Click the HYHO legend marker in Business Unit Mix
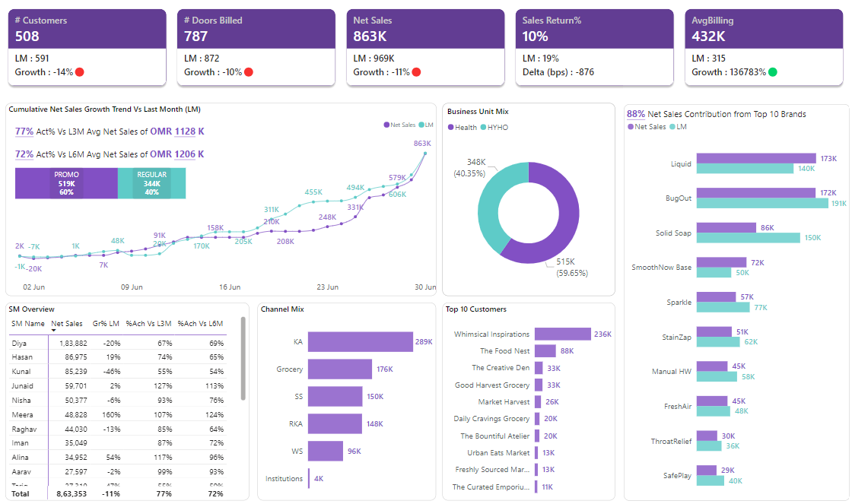The width and height of the screenshot is (852, 504). (x=483, y=128)
